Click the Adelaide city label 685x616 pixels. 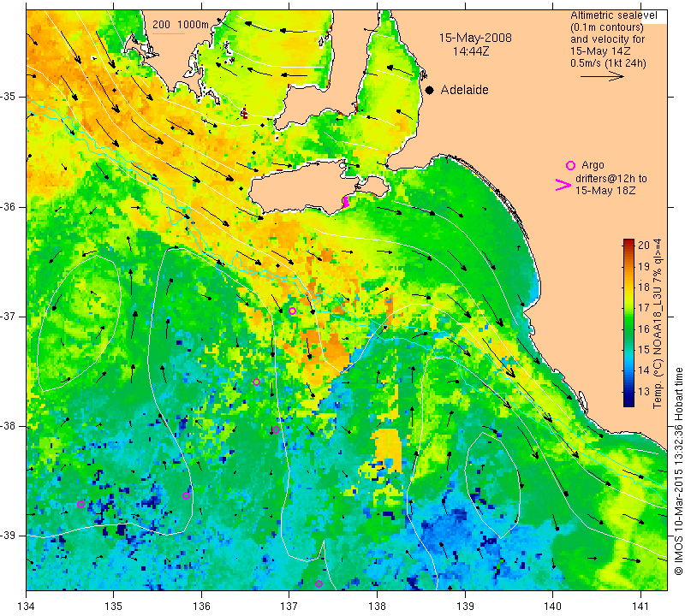(464, 90)
